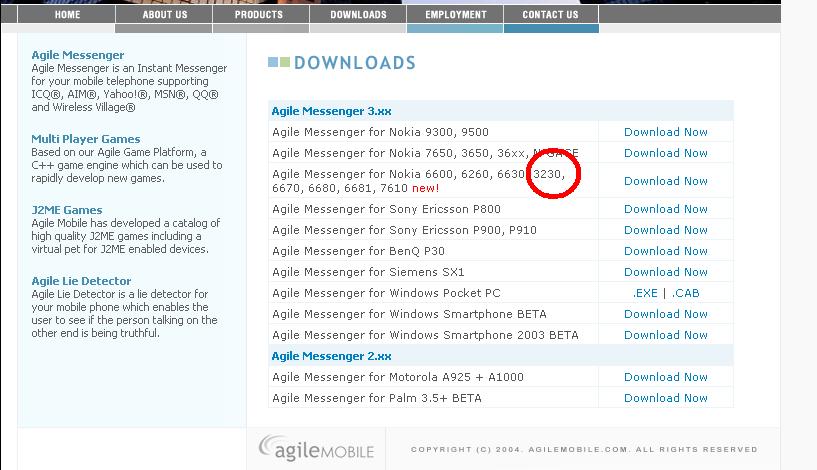
Task: Download the .CAB for Windows Pocket PC
Action: coord(685,293)
